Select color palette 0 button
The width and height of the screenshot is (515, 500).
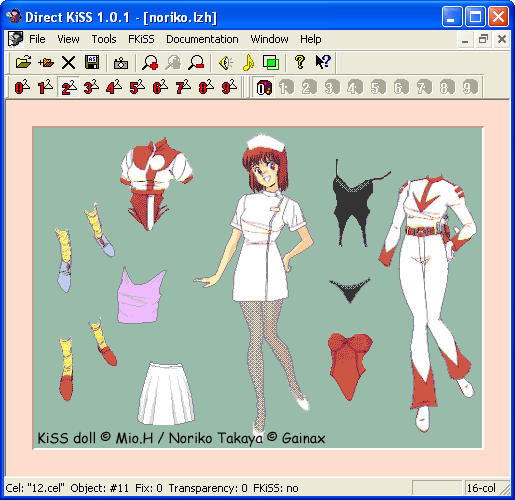coord(264,88)
